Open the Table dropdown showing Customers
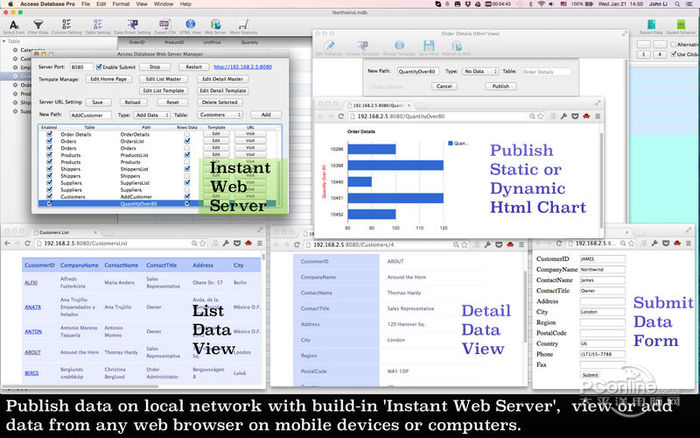Image resolution: width=700 pixels, height=438 pixels. pyautogui.click(x=220, y=115)
